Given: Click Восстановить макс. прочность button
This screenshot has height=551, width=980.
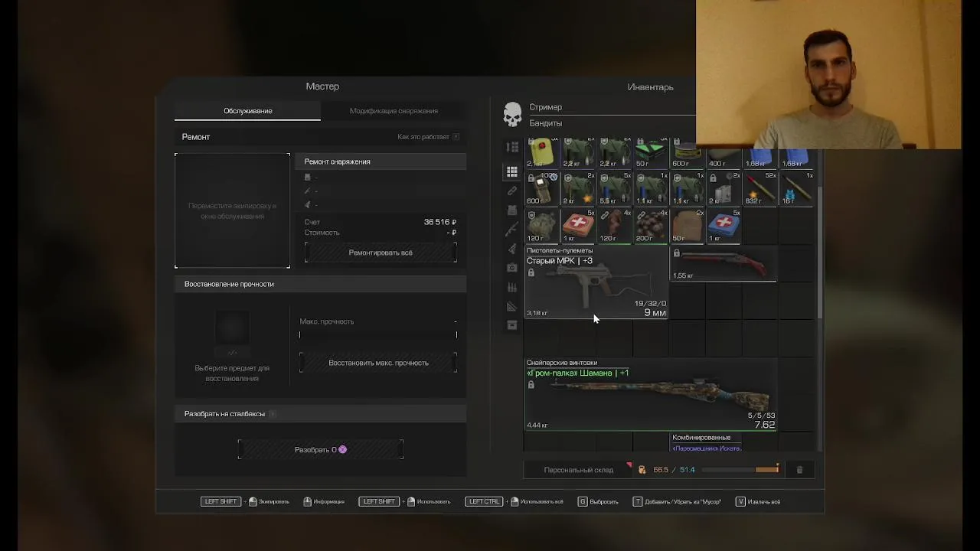Looking at the screenshot, I should pyautogui.click(x=378, y=363).
